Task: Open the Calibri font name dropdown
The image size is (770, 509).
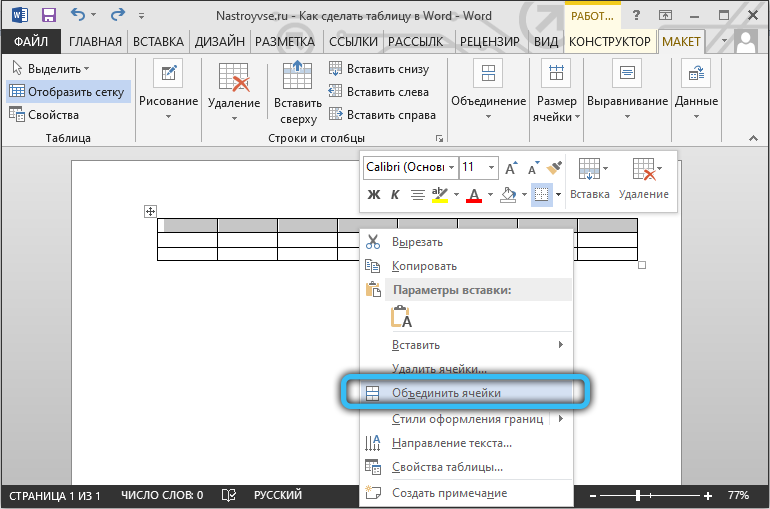Action: 452,168
